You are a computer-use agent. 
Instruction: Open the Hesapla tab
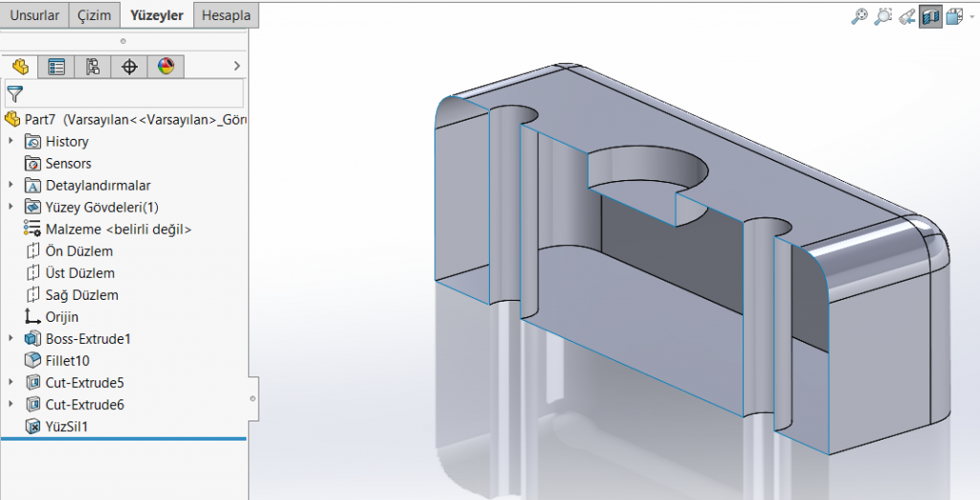click(x=226, y=15)
